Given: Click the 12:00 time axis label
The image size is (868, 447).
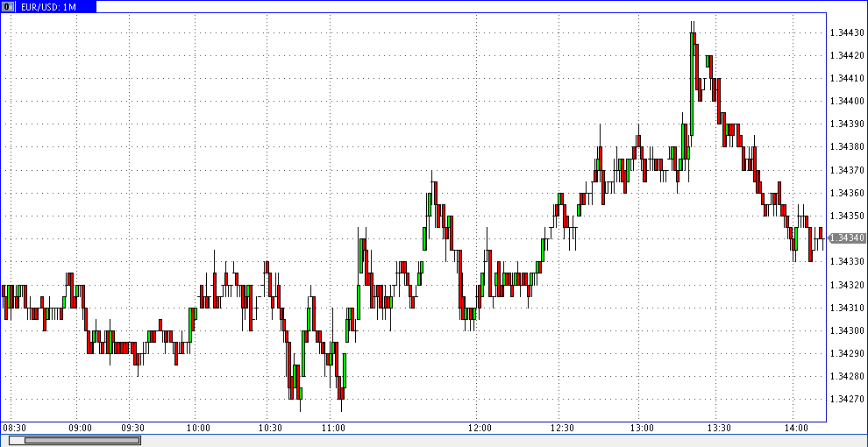Looking at the screenshot, I should (480, 428).
